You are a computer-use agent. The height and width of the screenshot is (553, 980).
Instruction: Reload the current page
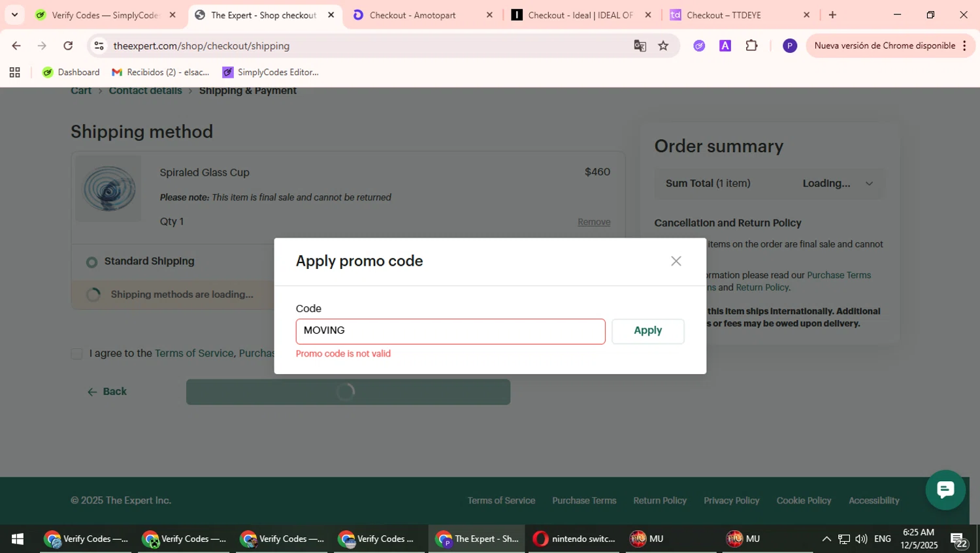click(x=68, y=46)
